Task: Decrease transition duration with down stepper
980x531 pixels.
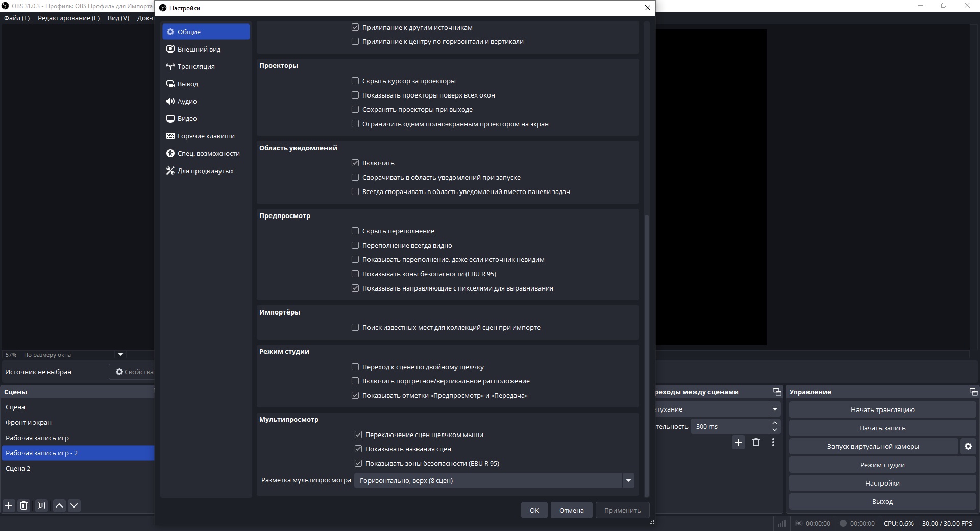Action: pyautogui.click(x=775, y=430)
